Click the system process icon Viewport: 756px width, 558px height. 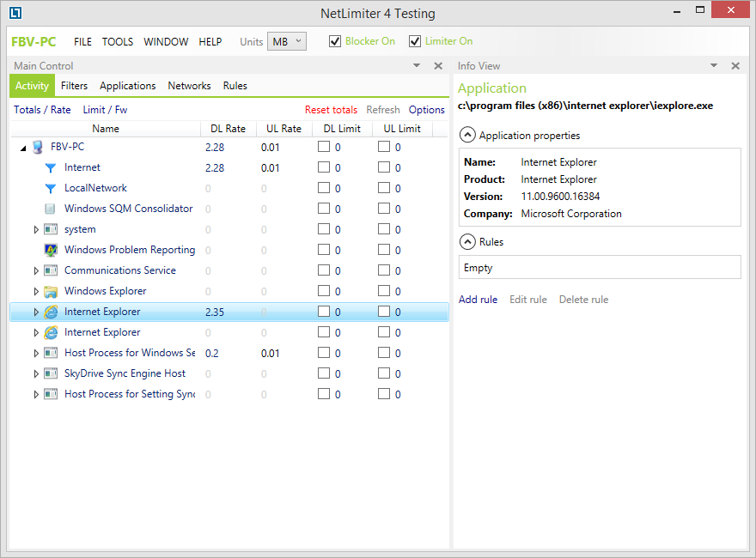pyautogui.click(x=51, y=229)
